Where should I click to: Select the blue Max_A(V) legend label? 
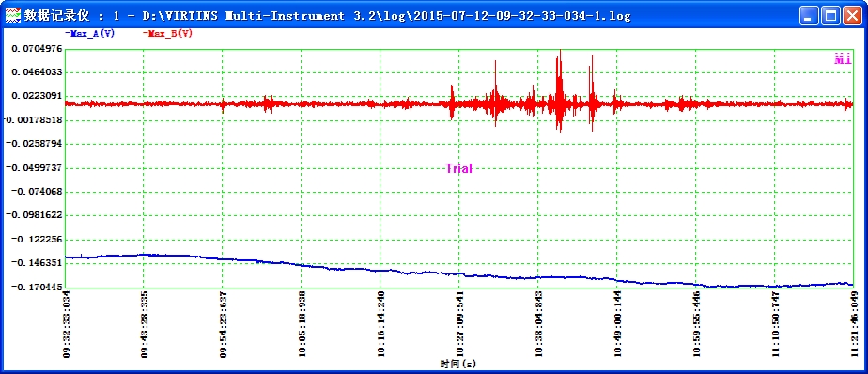click(89, 33)
